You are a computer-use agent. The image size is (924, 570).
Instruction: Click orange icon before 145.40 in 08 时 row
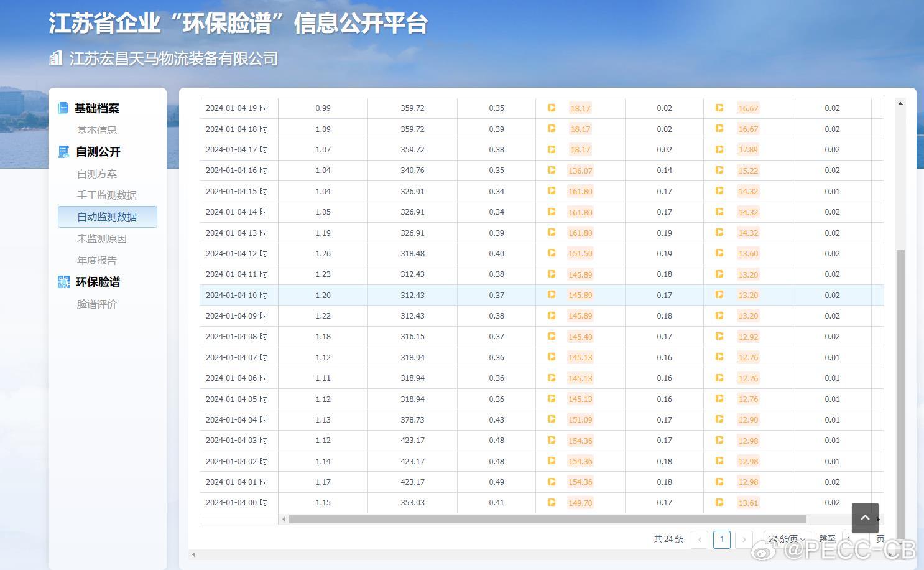552,336
